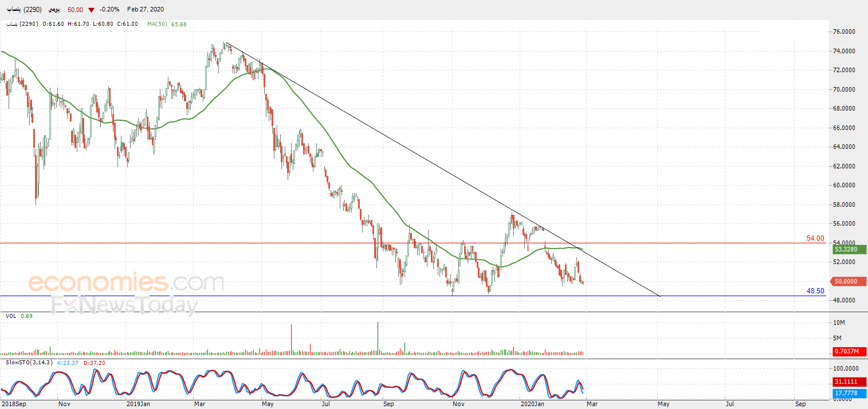Click the 2018Sep time axis label
The image size is (868, 409).
tap(13, 404)
